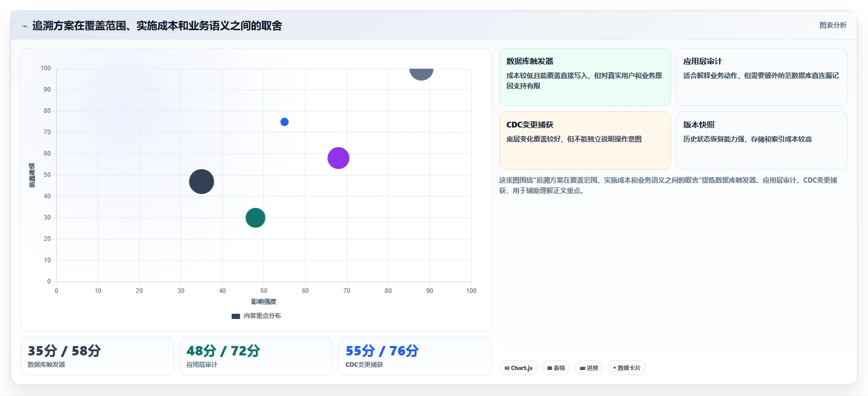This screenshot has width=868, height=396.
Task: Click the y-axis tick value 100
Action: click(x=46, y=68)
